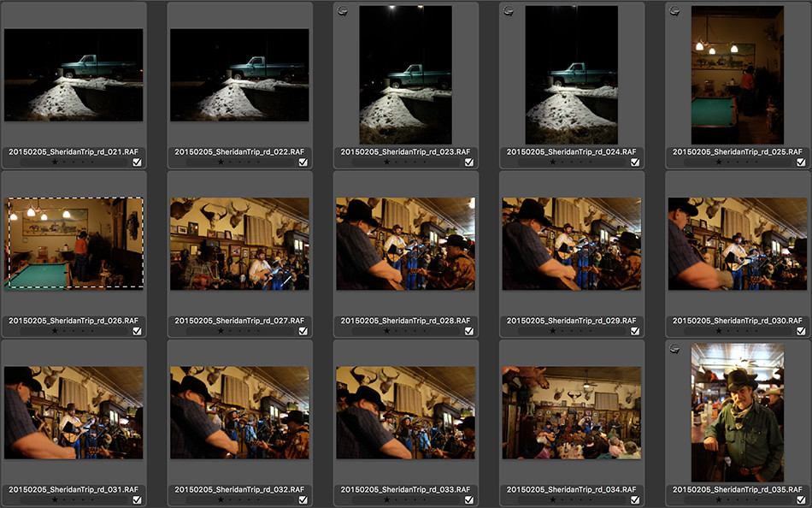Select the landscape truck thumbnail 022
812x508 pixels.
pos(240,75)
